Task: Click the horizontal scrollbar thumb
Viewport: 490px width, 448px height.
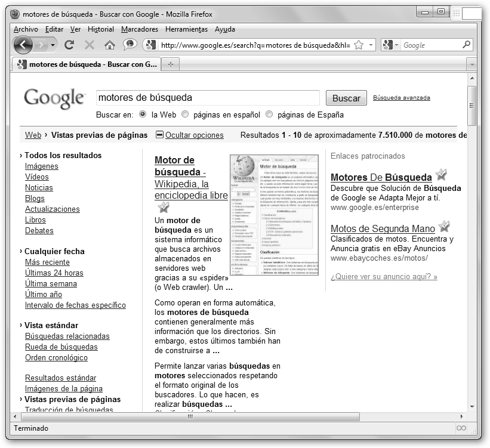Action: [191, 416]
